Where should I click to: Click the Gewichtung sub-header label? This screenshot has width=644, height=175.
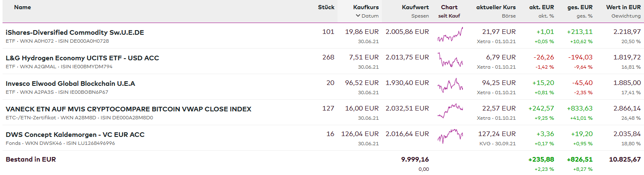pyautogui.click(x=626, y=16)
